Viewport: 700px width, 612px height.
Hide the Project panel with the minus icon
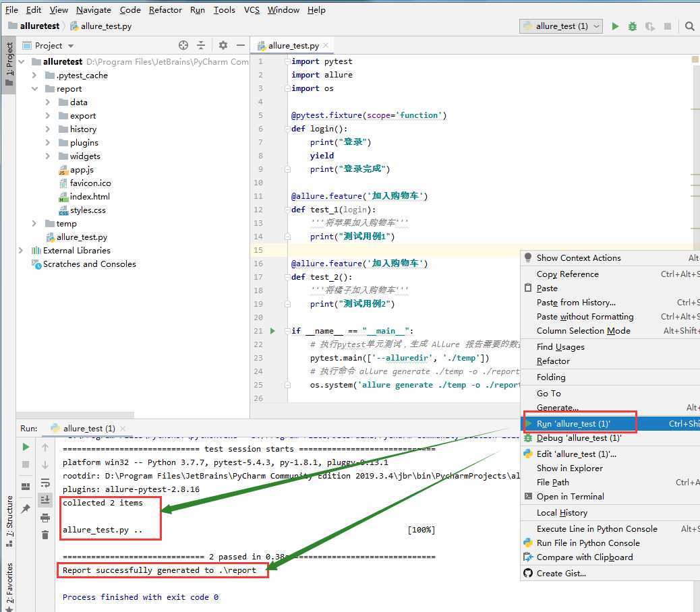coord(240,45)
